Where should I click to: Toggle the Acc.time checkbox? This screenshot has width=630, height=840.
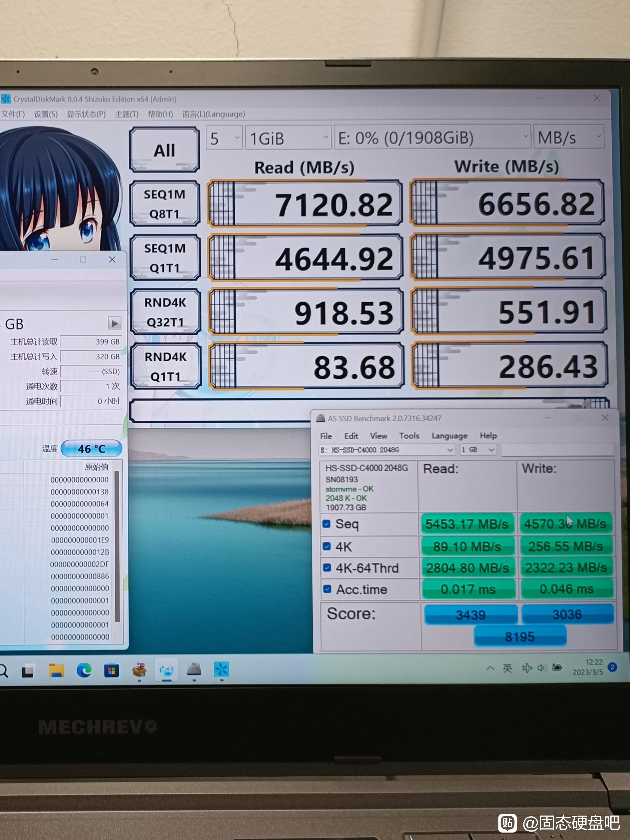327,589
